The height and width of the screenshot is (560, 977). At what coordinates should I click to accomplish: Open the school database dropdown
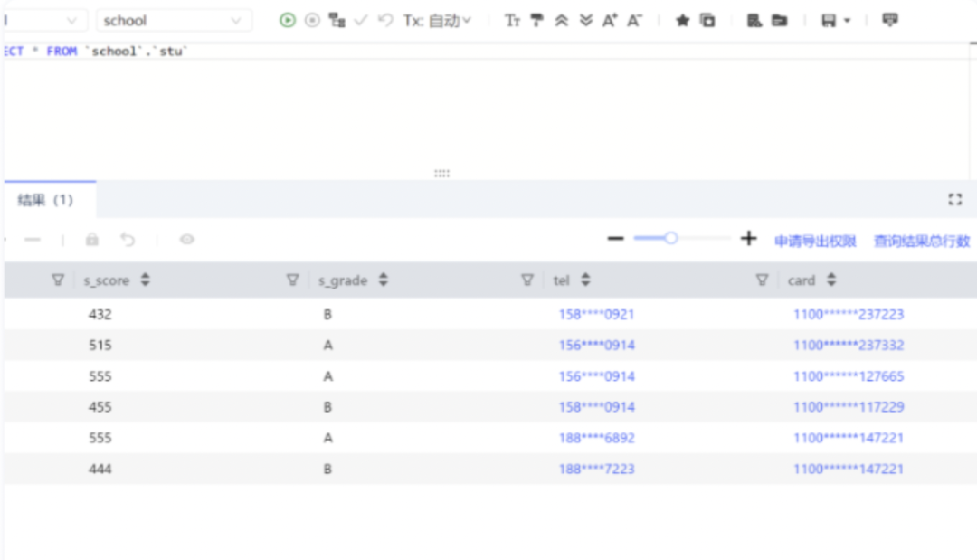click(174, 21)
